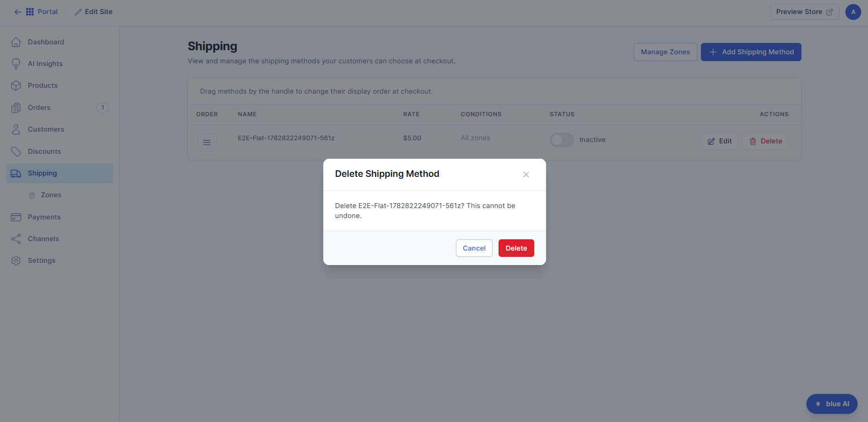Edit the E2E-Flat shipping method

click(x=719, y=141)
